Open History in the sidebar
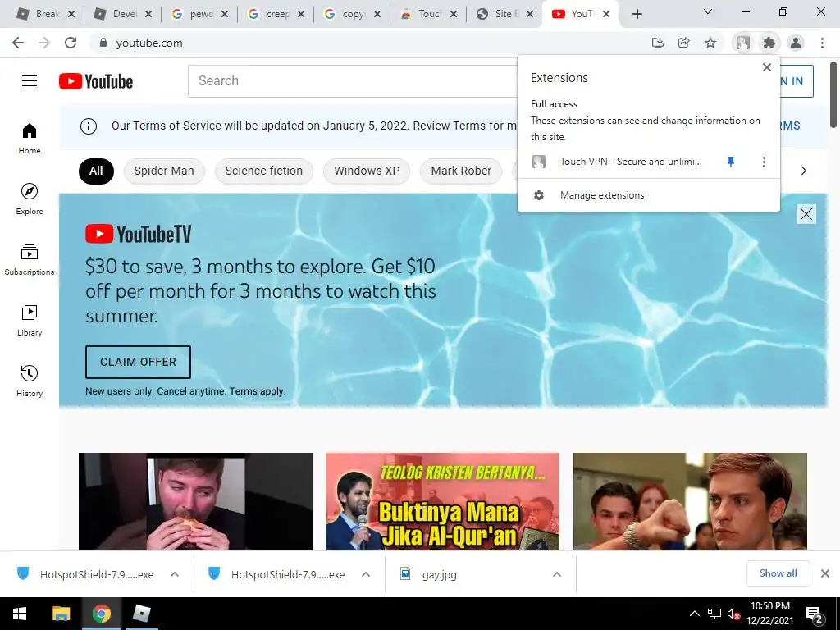840x630 pixels. click(x=30, y=381)
